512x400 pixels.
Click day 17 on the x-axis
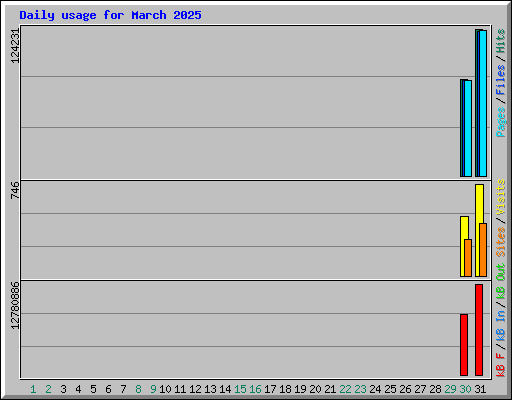pyautogui.click(x=270, y=389)
